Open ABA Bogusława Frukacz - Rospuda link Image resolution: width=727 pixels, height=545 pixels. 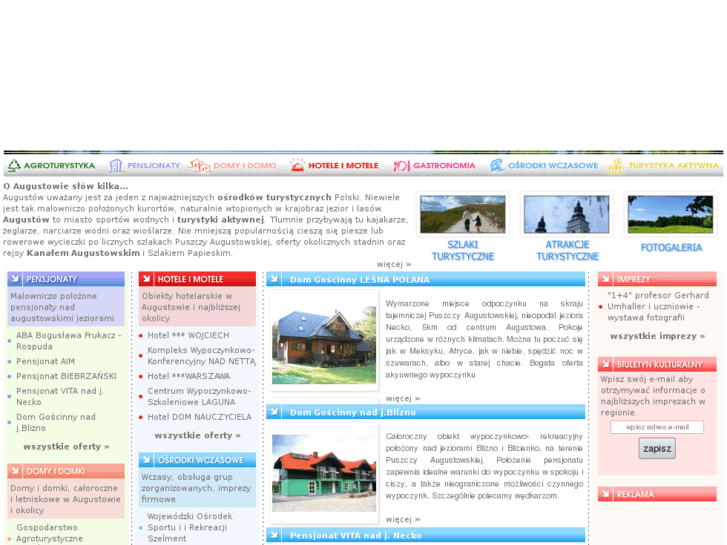[69, 341]
